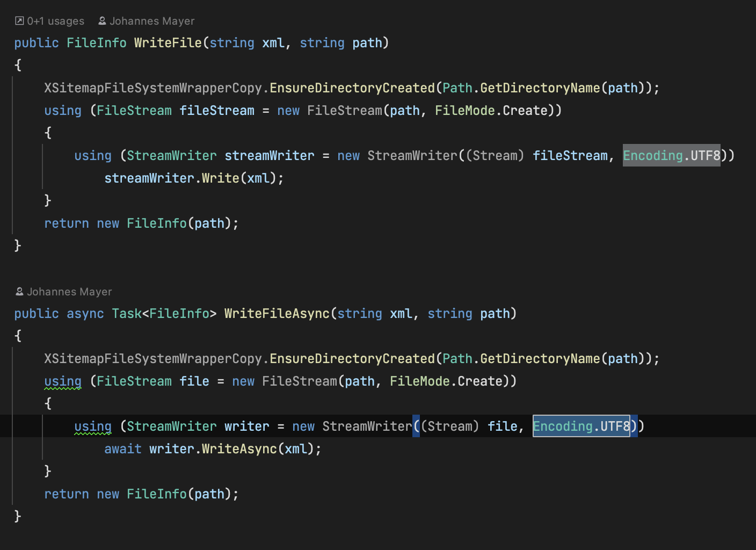
Task: Click the 'await' keyword
Action: coord(123,449)
